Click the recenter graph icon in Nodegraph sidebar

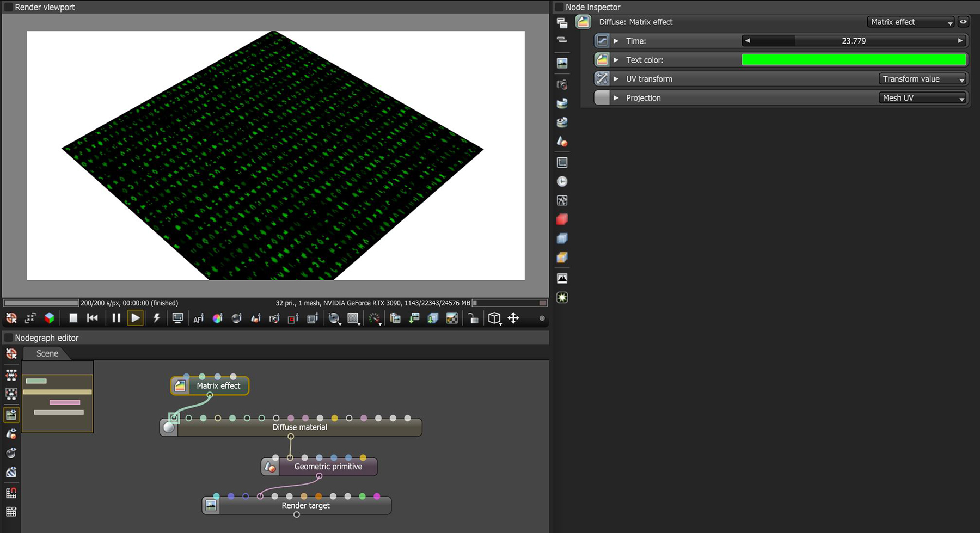11,354
